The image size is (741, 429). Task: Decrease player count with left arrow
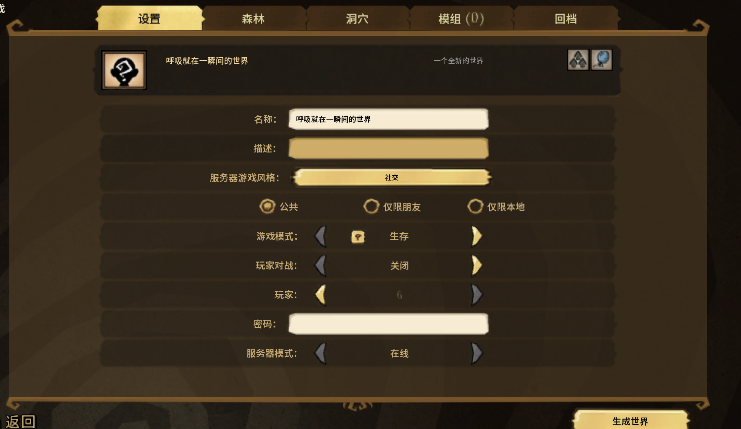point(320,295)
